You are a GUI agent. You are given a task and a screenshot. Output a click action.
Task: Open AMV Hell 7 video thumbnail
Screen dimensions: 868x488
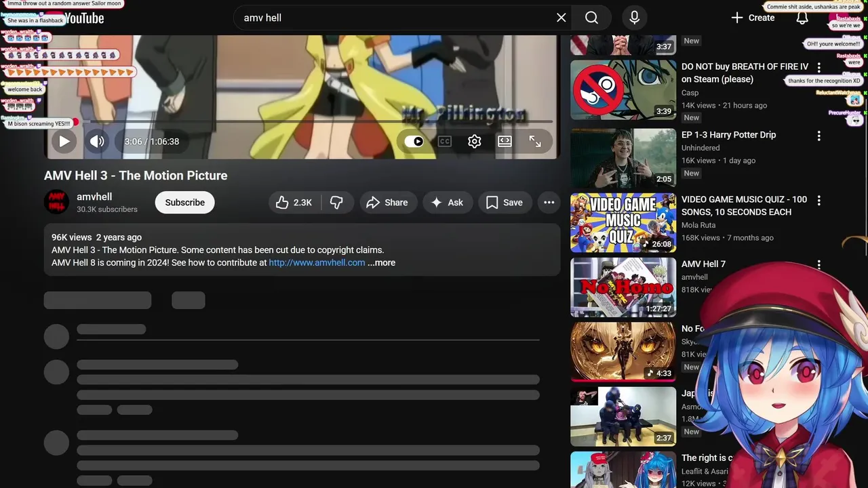point(623,287)
